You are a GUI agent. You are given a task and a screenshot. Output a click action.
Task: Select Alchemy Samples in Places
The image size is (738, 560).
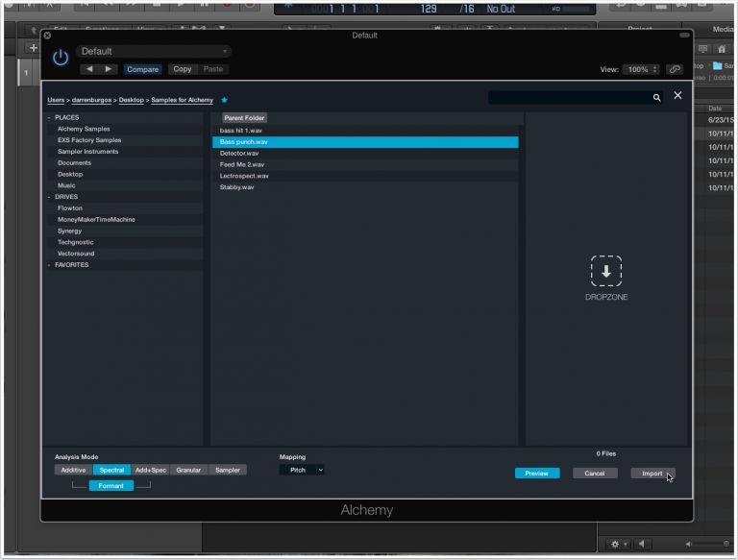click(84, 129)
